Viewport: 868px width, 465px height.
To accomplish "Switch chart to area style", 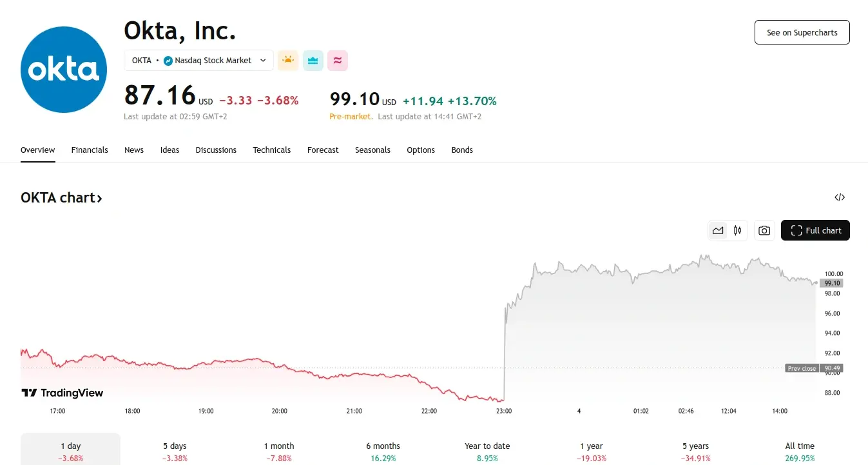I will [718, 231].
